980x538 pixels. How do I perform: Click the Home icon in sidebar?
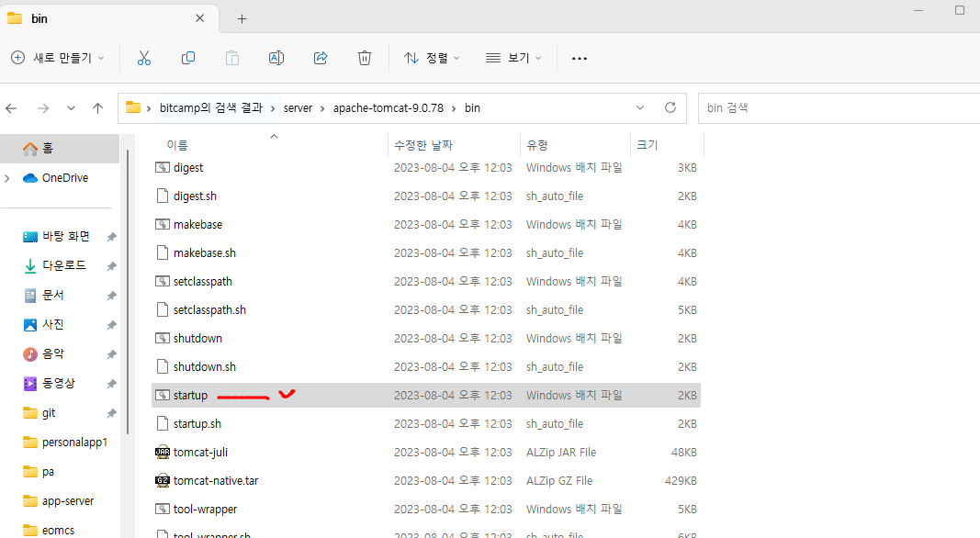pos(30,149)
